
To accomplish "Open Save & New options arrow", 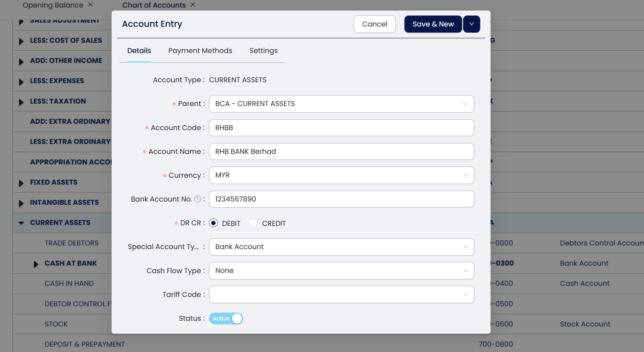I will [x=471, y=24].
